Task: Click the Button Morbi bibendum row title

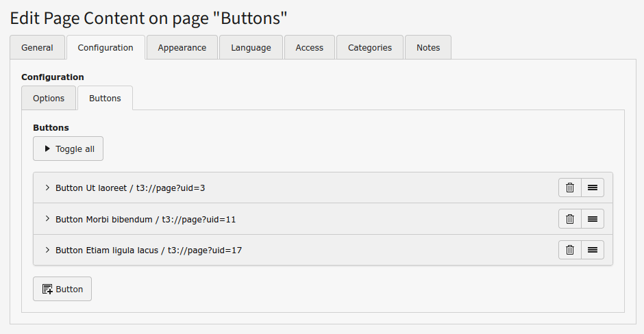Action: pos(145,220)
